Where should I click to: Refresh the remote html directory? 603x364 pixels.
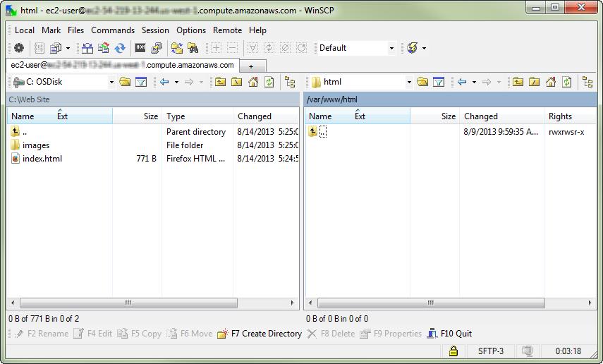tap(567, 82)
